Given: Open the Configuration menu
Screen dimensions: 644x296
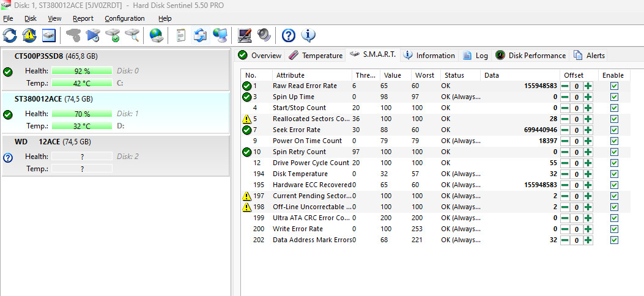Looking at the screenshot, I should coord(124,18).
